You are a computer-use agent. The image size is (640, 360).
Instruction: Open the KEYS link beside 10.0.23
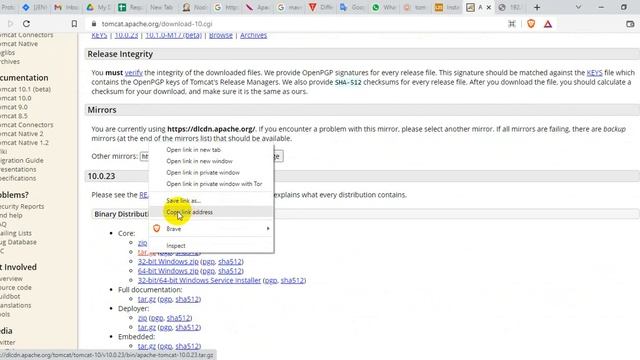(99, 36)
